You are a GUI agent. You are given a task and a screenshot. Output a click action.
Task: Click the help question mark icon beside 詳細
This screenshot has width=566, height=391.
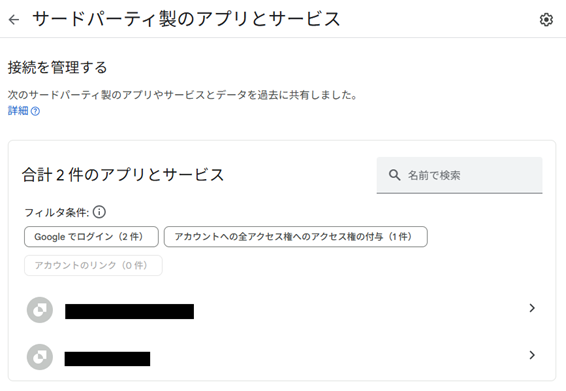tap(35, 111)
